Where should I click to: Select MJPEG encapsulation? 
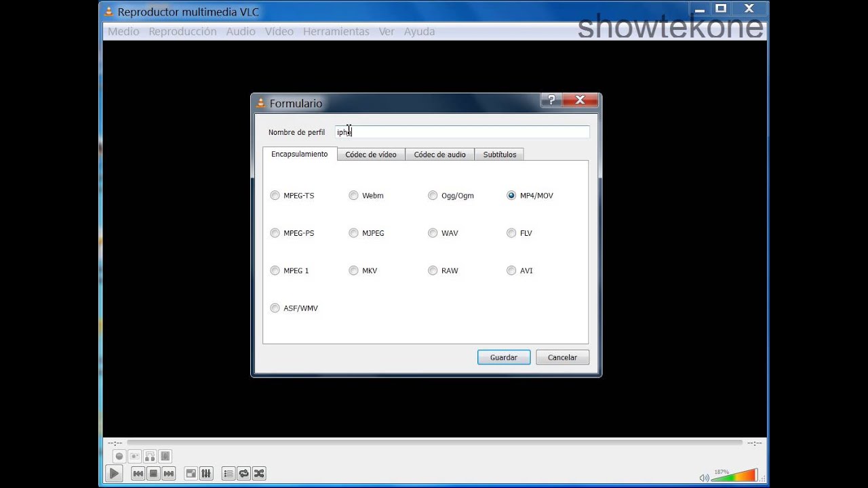(367, 233)
